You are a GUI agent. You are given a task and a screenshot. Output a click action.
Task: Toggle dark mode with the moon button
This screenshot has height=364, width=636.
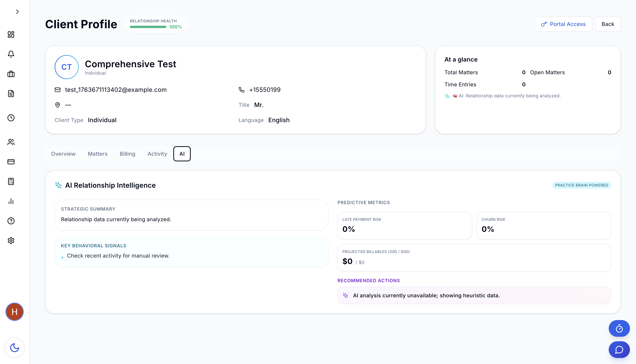coord(15,348)
